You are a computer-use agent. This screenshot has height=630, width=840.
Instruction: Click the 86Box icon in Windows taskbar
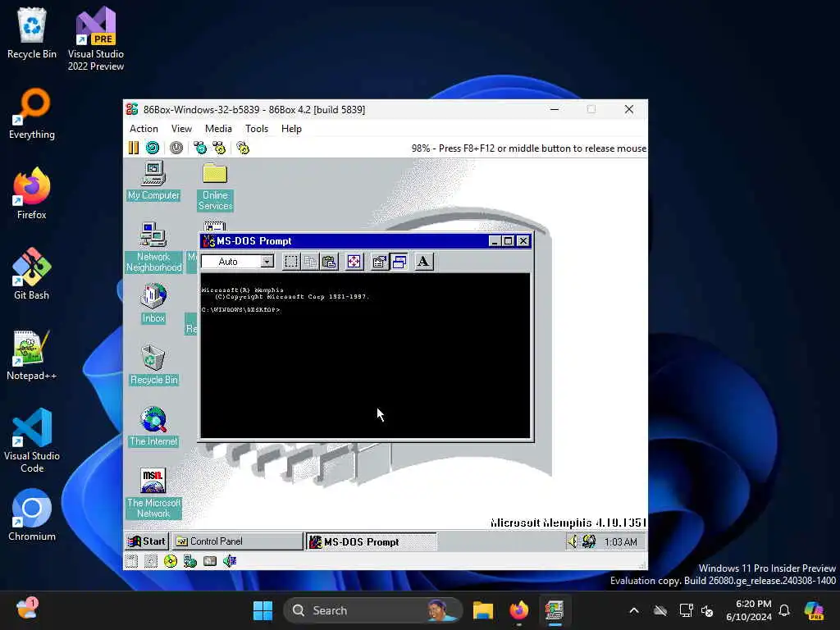click(x=555, y=610)
